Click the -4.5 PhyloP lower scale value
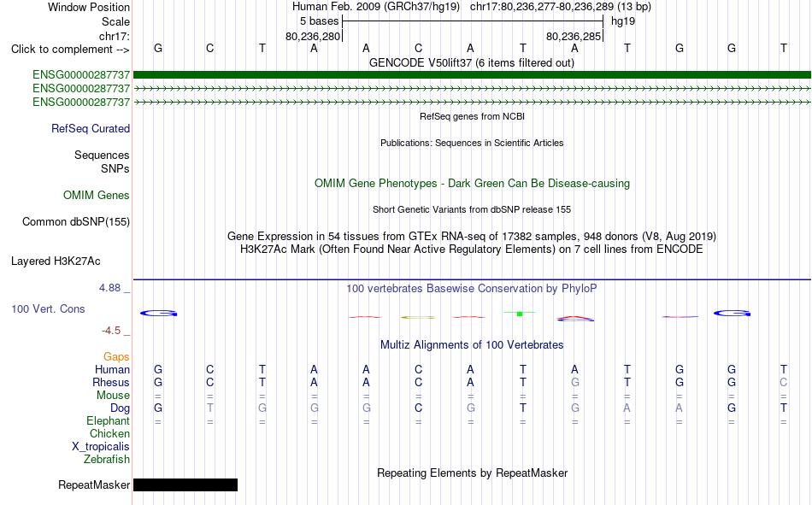Image resolution: width=812 pixels, height=505 pixels. pyautogui.click(x=111, y=331)
